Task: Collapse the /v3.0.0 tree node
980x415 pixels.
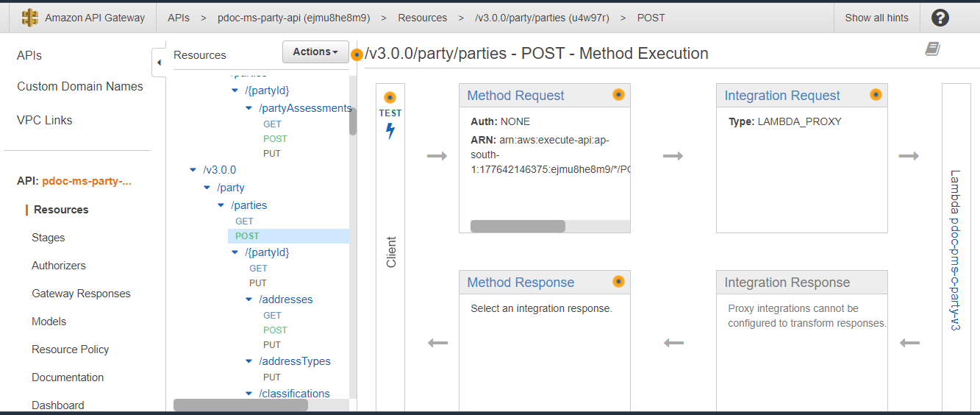Action: [193, 170]
